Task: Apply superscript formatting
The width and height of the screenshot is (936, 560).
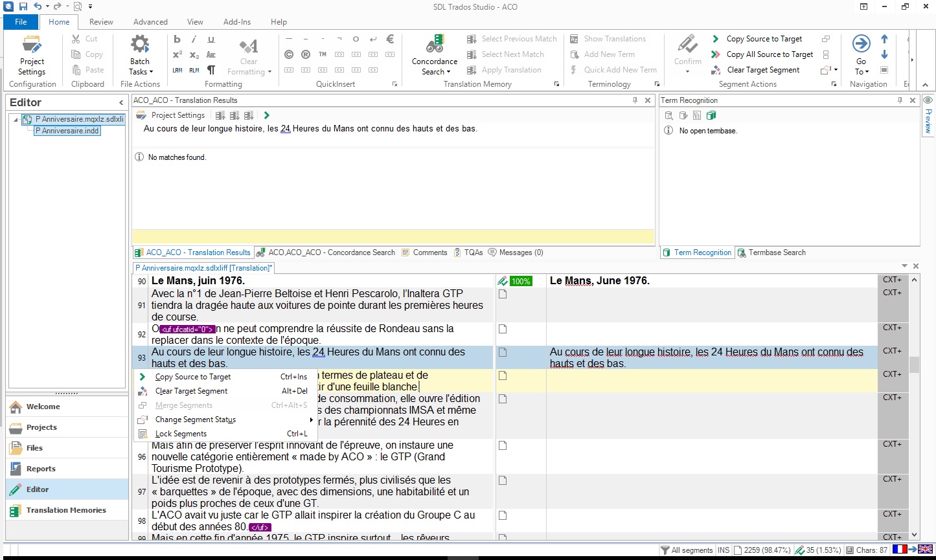Action: tap(177, 54)
